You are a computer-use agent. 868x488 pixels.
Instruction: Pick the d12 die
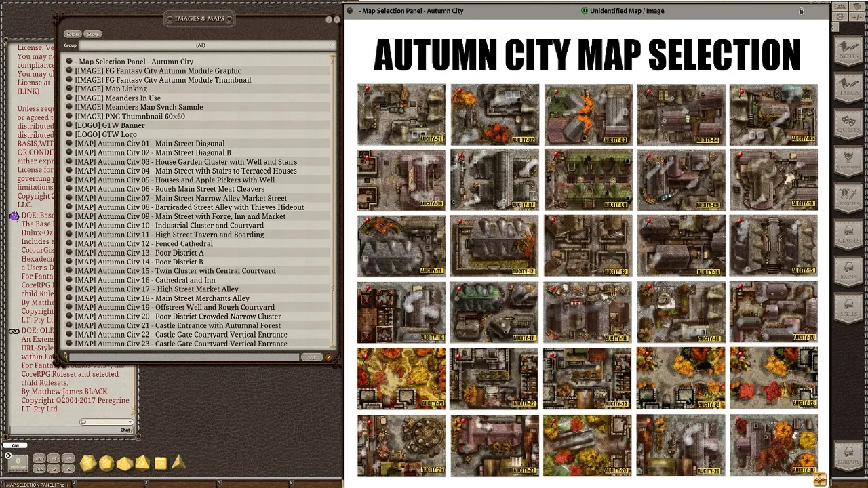[106, 464]
